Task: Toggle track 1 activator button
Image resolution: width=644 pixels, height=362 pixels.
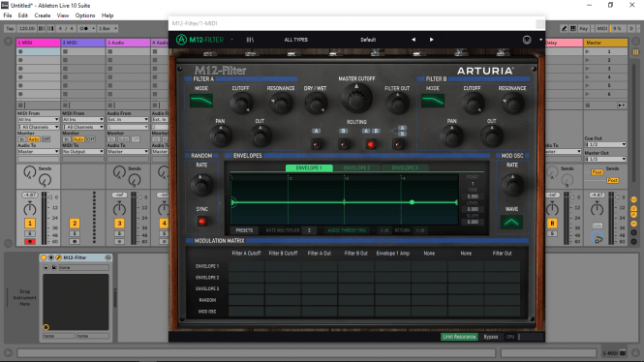Action: pos(30,224)
